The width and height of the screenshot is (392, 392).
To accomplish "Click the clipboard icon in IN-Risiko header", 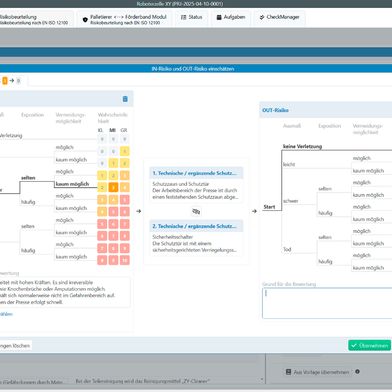I will [x=125, y=99].
